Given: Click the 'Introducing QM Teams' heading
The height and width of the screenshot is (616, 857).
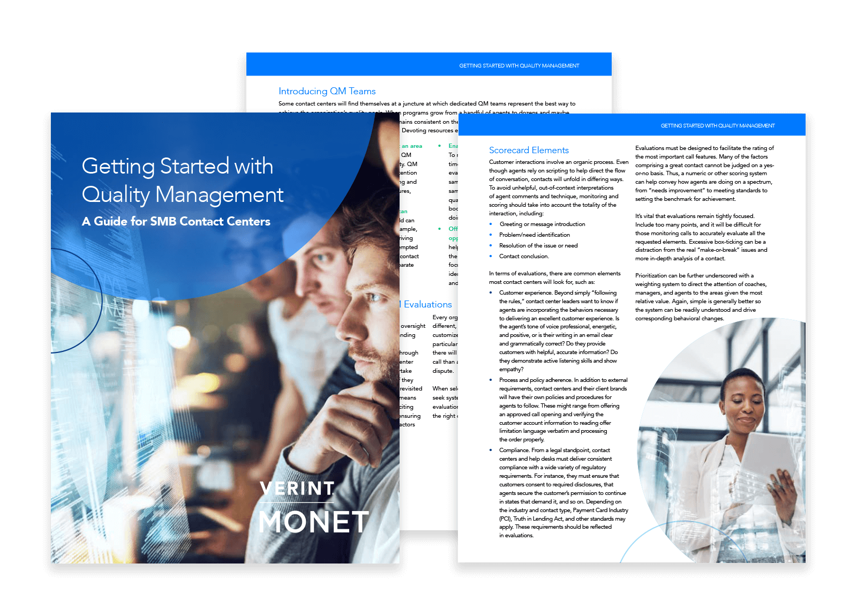Looking at the screenshot, I should tap(327, 91).
